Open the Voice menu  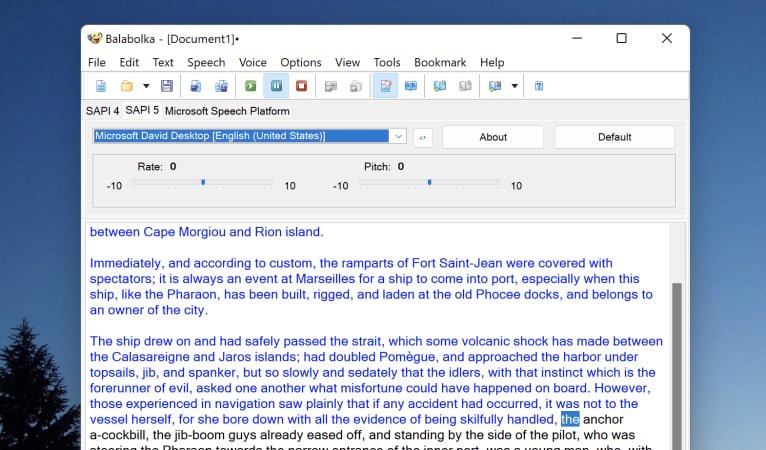coord(253,63)
